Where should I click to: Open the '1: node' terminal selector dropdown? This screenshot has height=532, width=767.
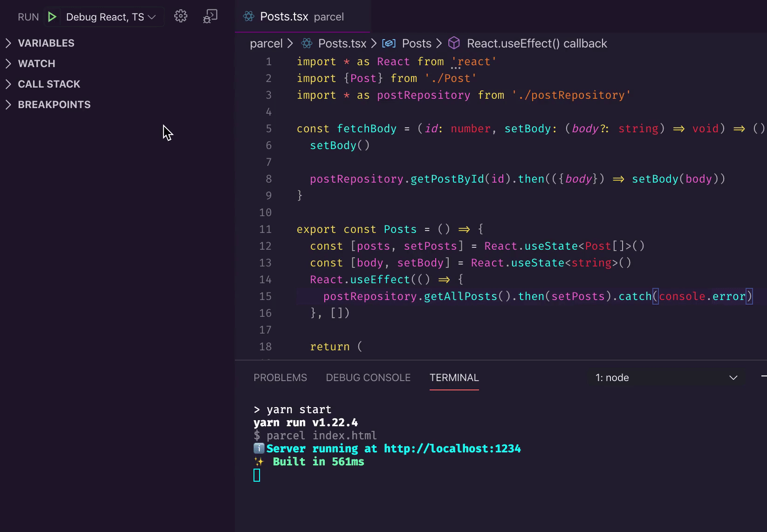666,378
